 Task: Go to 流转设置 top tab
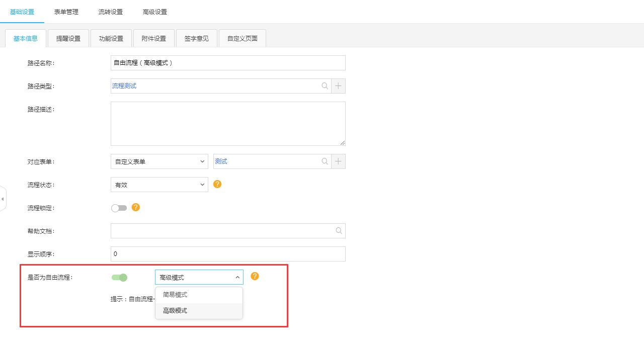pos(111,12)
